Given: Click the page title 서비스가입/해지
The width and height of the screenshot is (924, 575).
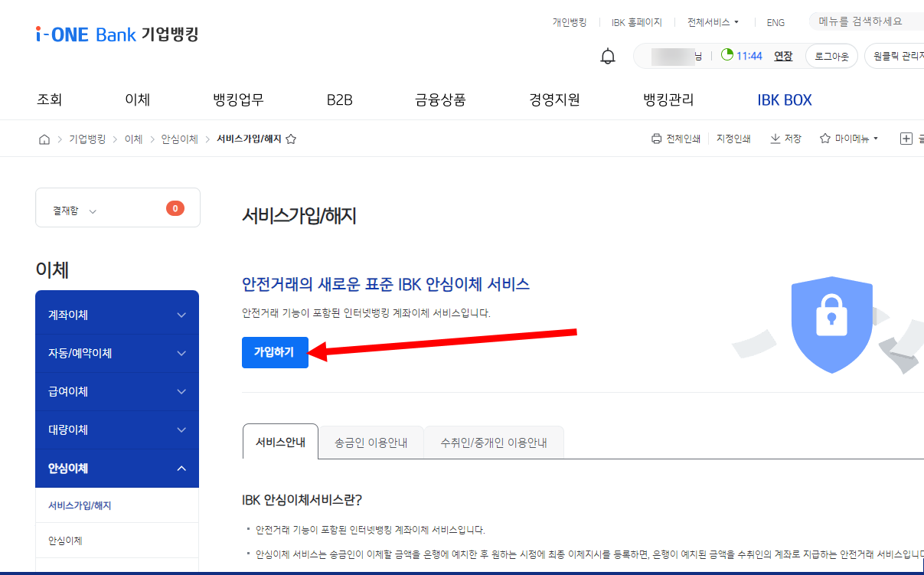Looking at the screenshot, I should (x=299, y=216).
